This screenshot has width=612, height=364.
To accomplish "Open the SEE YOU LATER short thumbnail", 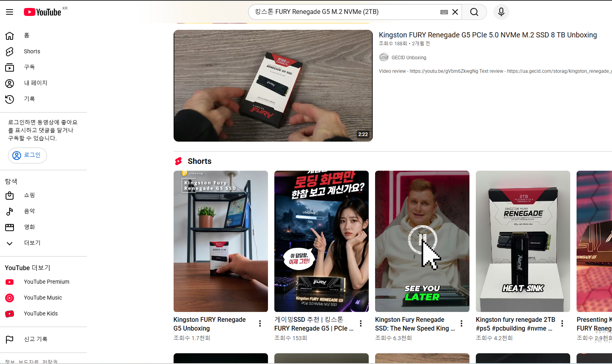I will (x=422, y=241).
